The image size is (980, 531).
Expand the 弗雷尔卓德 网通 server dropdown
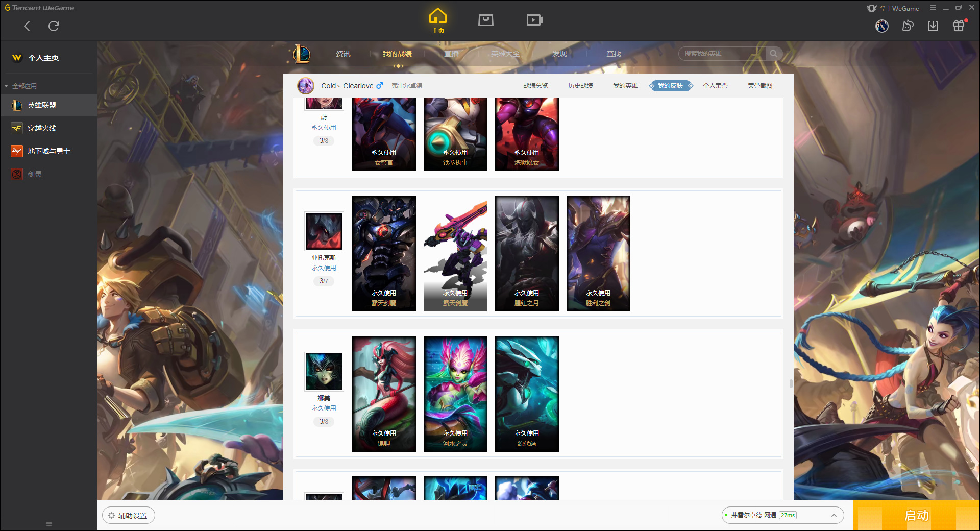pos(782,515)
